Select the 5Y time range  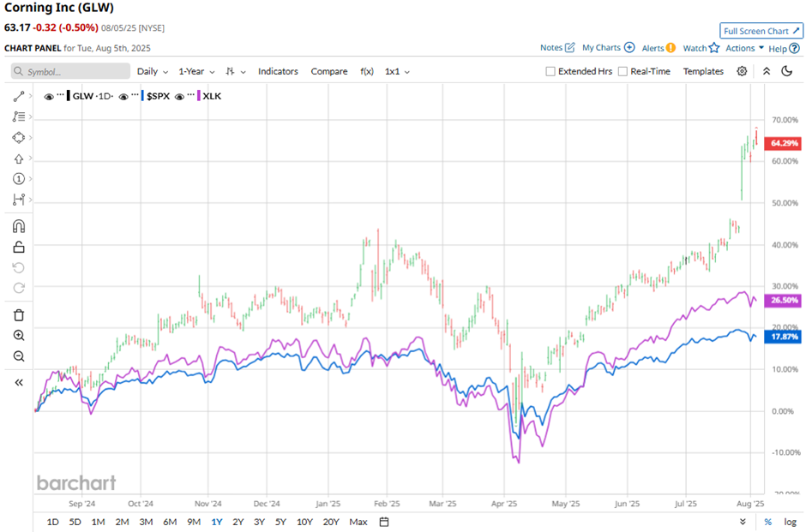280,522
